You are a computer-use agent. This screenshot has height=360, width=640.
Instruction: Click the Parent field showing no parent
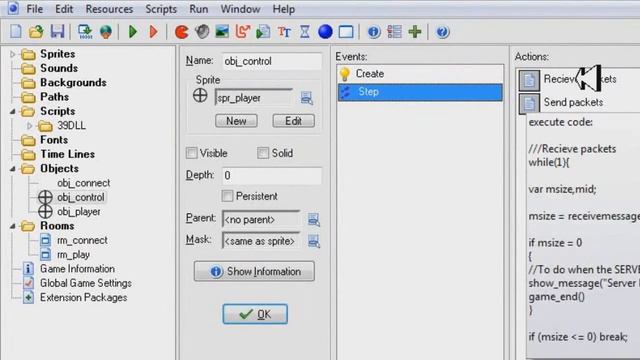[x=261, y=220]
